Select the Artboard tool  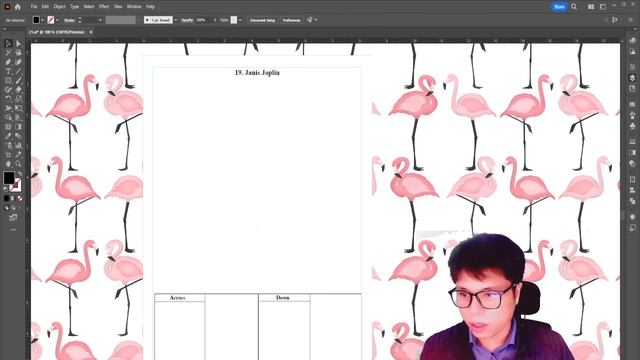pyautogui.click(x=8, y=155)
